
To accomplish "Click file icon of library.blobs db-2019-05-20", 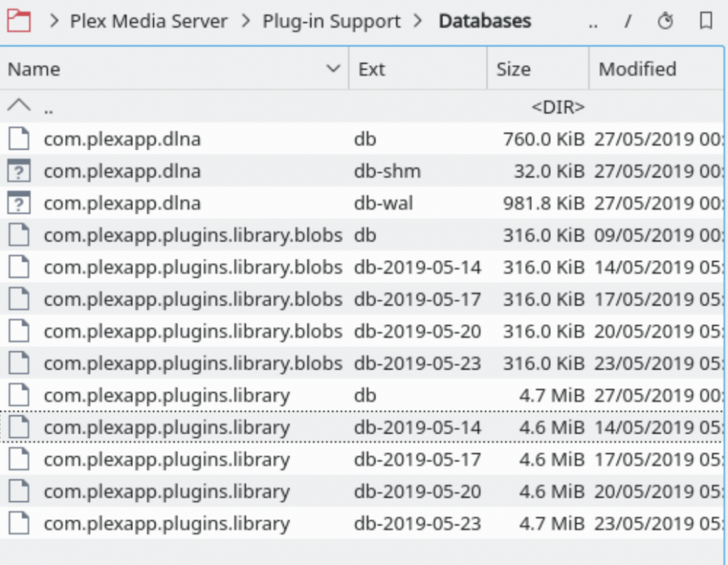I will pos(19,331).
